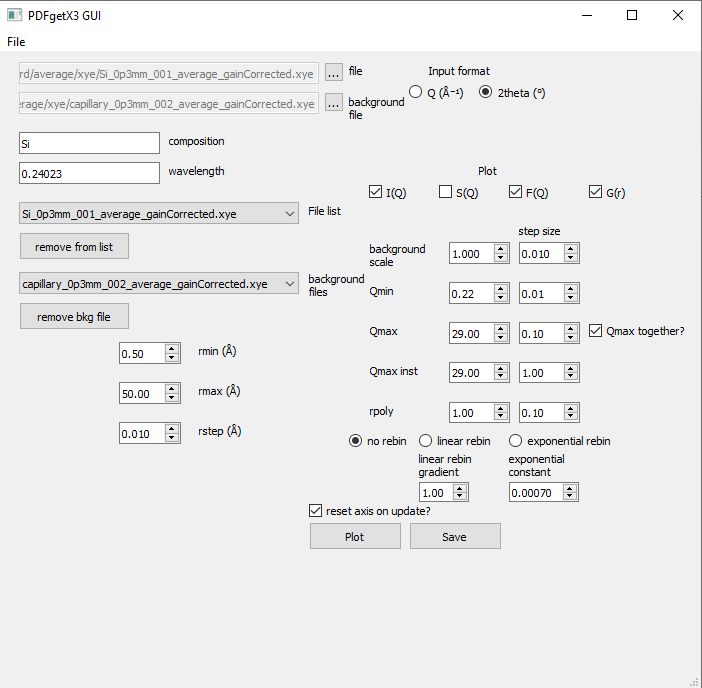The image size is (702, 688).
Task: Increase the rstep (Å) value
Action: point(172,429)
